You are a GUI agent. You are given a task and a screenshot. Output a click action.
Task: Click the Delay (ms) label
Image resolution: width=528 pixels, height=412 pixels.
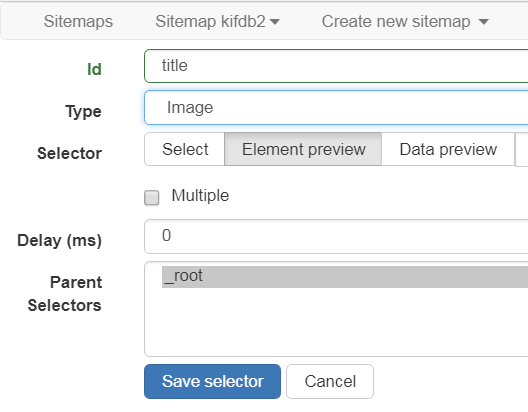60,241
